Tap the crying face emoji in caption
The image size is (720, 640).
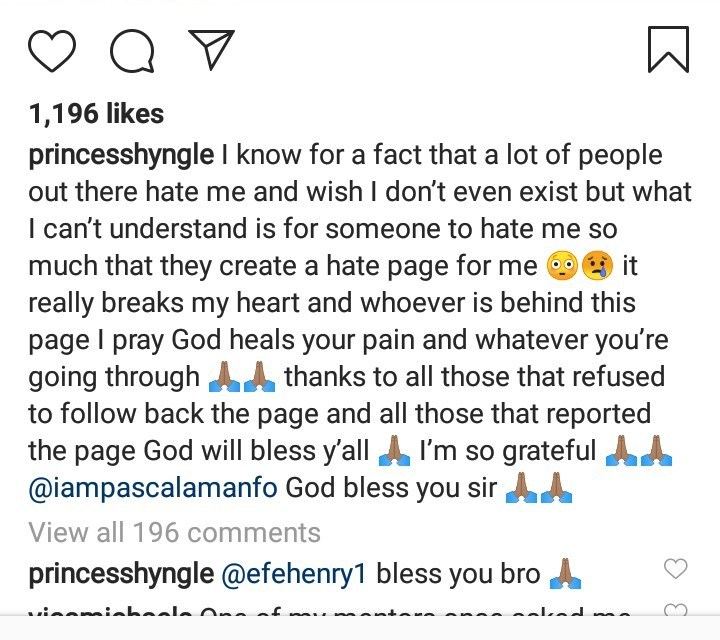click(x=597, y=266)
